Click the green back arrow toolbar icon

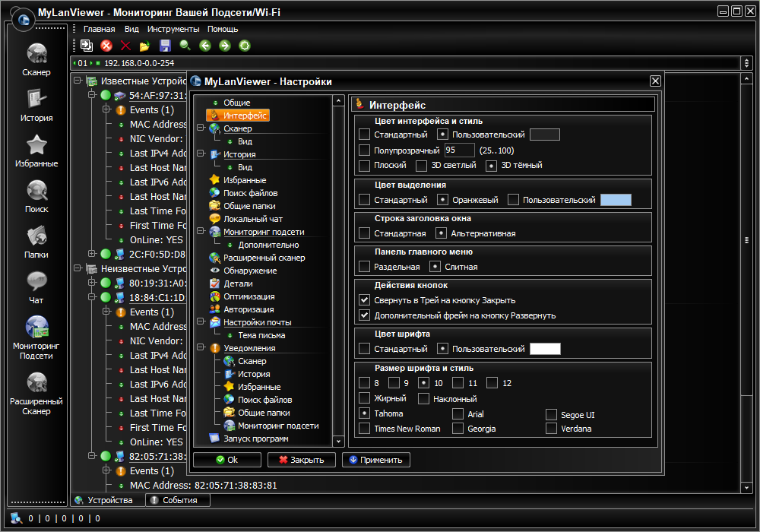pyautogui.click(x=205, y=46)
